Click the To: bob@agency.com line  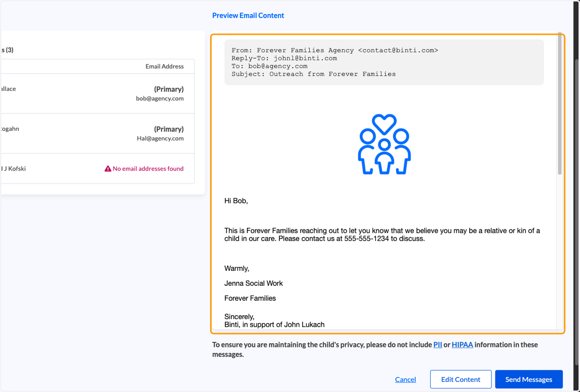click(270, 66)
